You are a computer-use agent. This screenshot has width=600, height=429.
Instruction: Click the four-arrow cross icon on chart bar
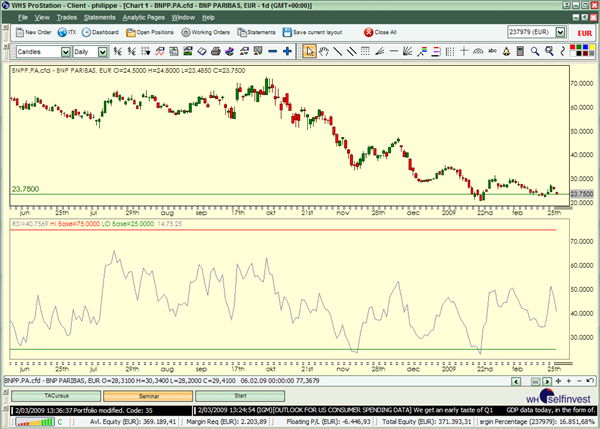pos(558,381)
